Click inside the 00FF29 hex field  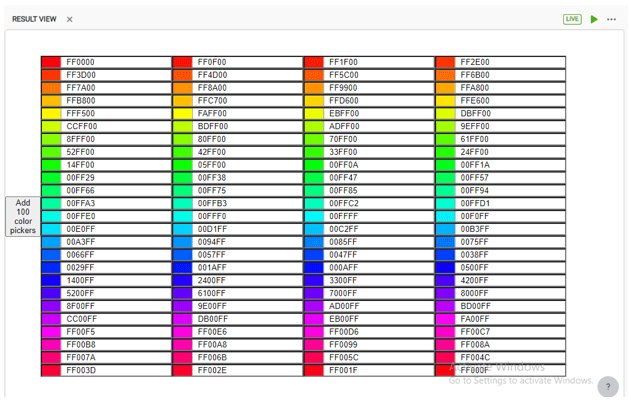pyautogui.click(x=117, y=178)
